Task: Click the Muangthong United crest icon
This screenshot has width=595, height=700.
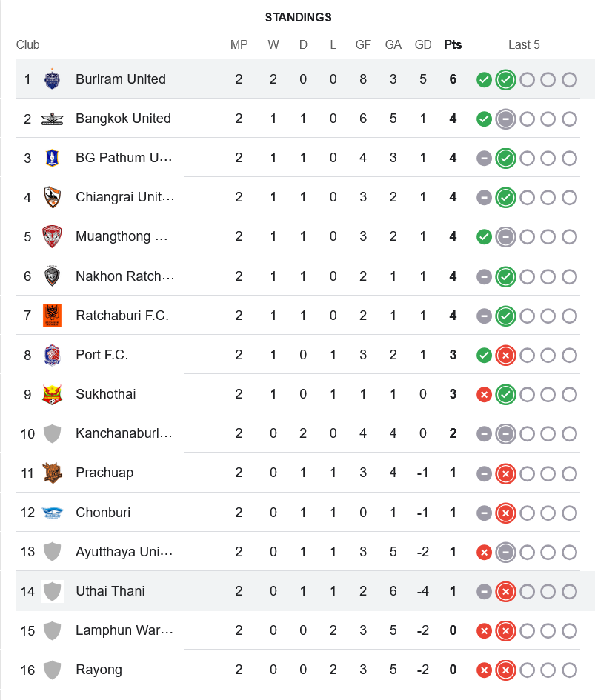Action: point(52,236)
